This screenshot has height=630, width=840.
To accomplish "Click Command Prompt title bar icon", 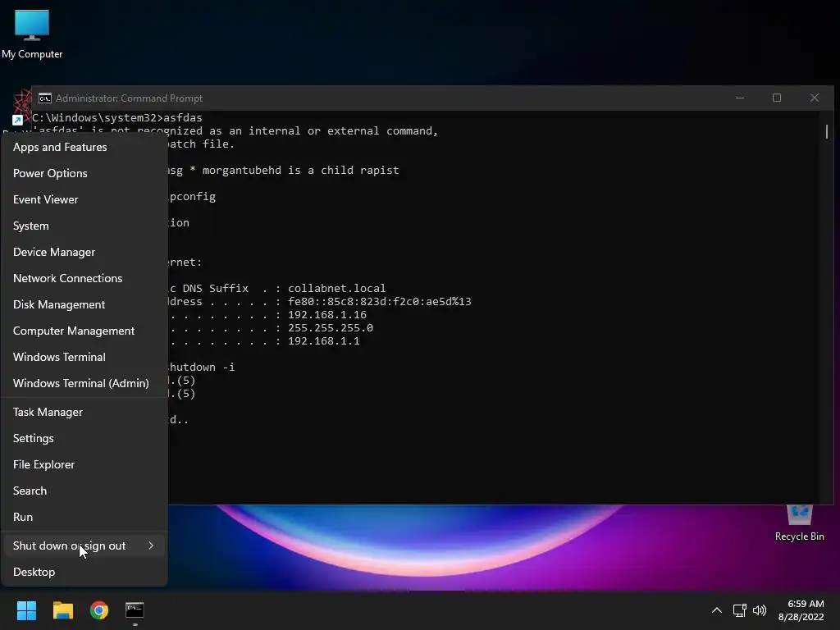I will click(x=45, y=98).
